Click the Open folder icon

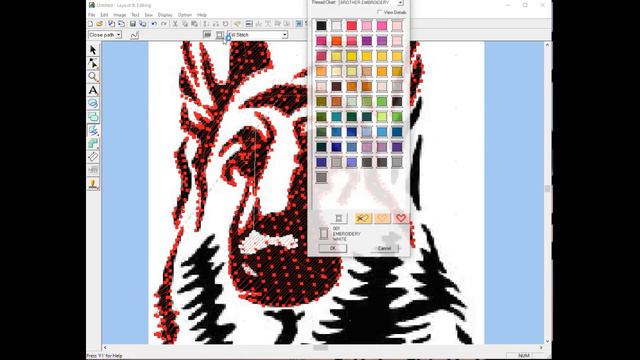(x=99, y=24)
